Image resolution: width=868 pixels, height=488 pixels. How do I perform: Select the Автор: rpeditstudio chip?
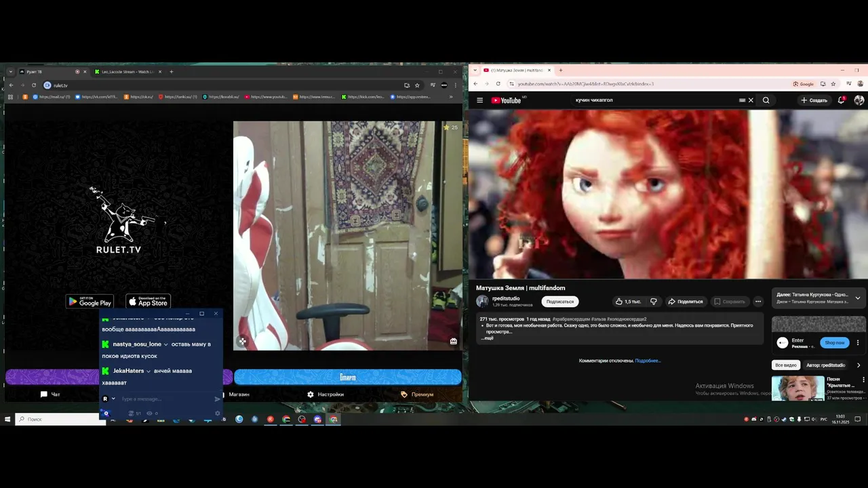(825, 365)
